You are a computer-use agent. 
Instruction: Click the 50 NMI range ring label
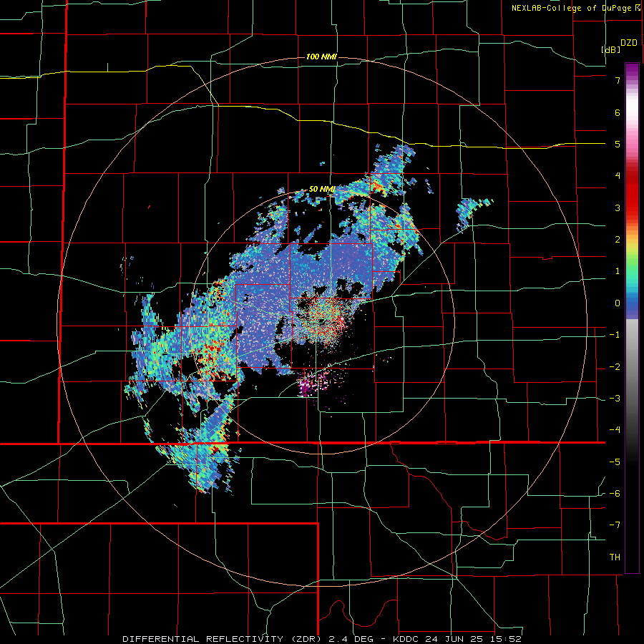(322, 190)
